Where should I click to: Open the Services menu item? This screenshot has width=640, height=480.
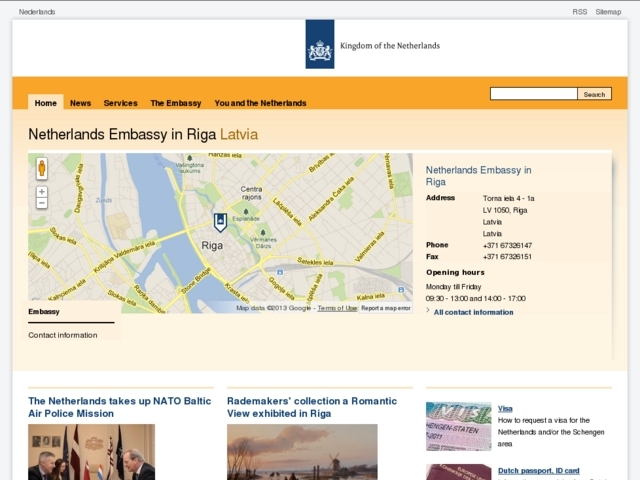[120, 103]
